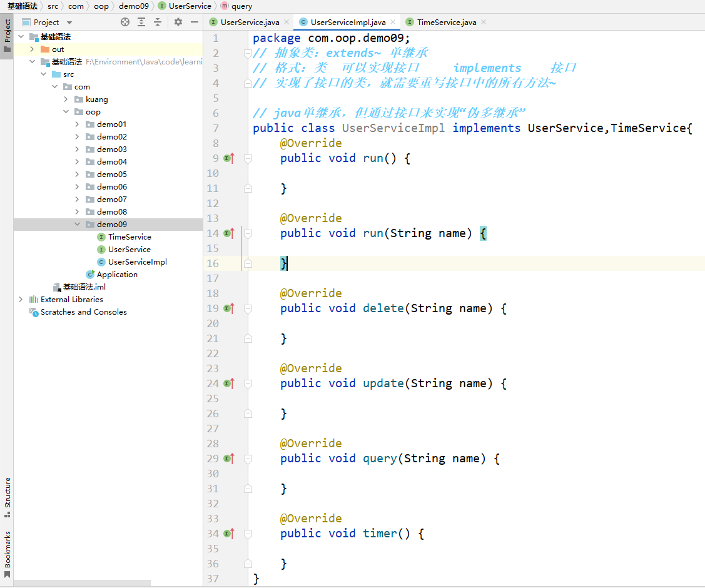Screen dimensions: 705x588
Task: Click the Expand All icon in Project panel
Action: (141, 22)
